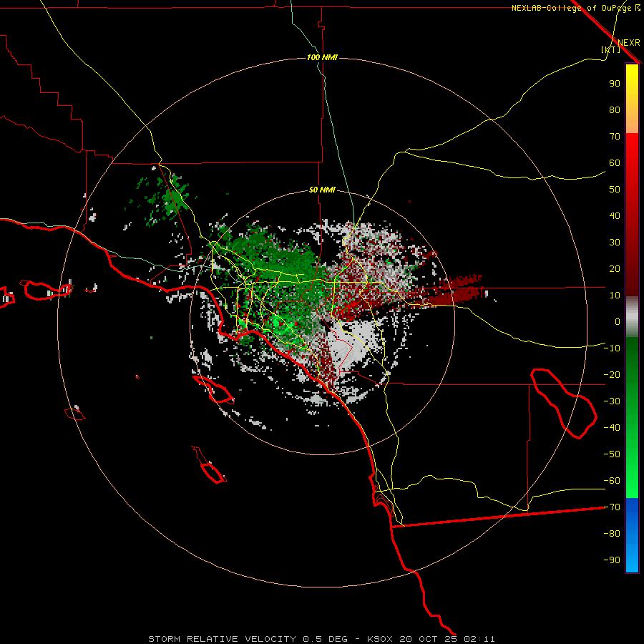Image resolution: width=644 pixels, height=644 pixels.
Task: Click the 0 value on velocity scale
Action: coord(618,322)
